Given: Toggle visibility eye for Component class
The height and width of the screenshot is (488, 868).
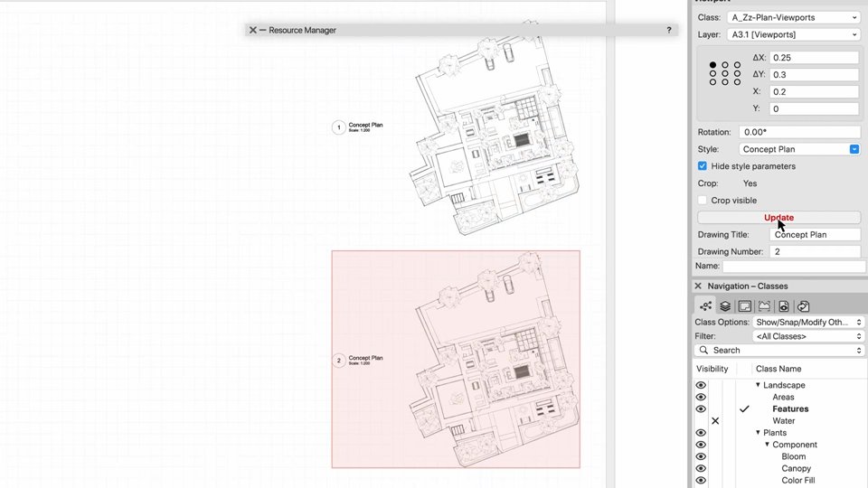Looking at the screenshot, I should coord(701,445).
